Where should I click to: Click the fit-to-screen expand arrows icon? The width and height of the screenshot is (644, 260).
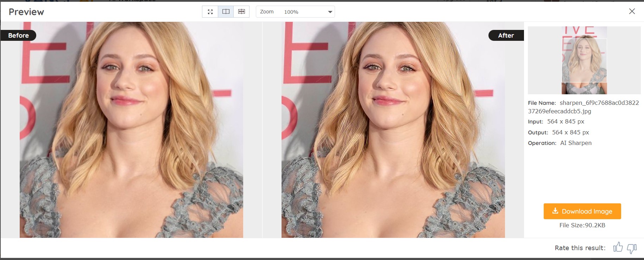[210, 12]
